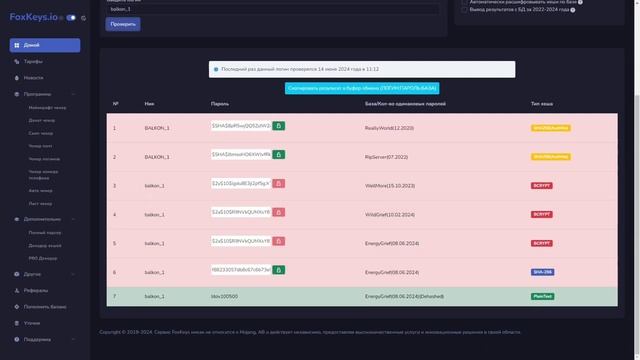Click the text WildGrief(10.02.2024)
640x360 pixels.
(390, 215)
